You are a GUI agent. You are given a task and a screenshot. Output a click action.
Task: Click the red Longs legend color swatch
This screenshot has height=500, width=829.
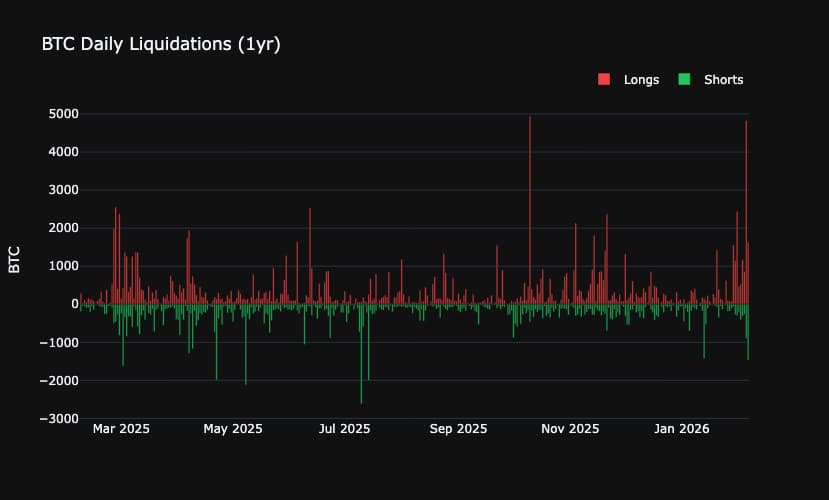(x=604, y=80)
